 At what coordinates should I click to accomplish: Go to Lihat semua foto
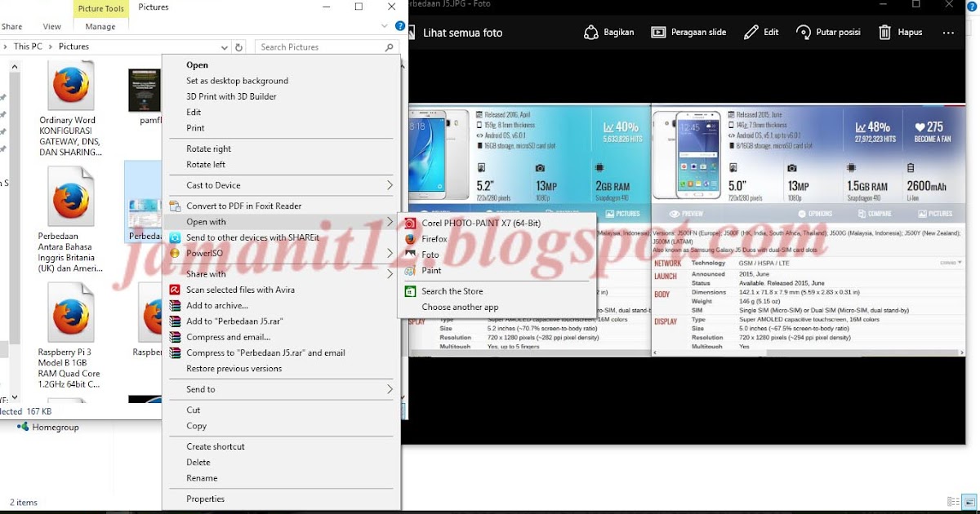pyautogui.click(x=462, y=33)
